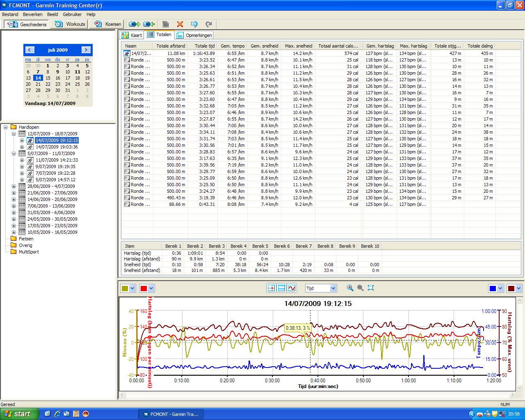Click the zoom out magnifier icon

pyautogui.click(x=360, y=288)
